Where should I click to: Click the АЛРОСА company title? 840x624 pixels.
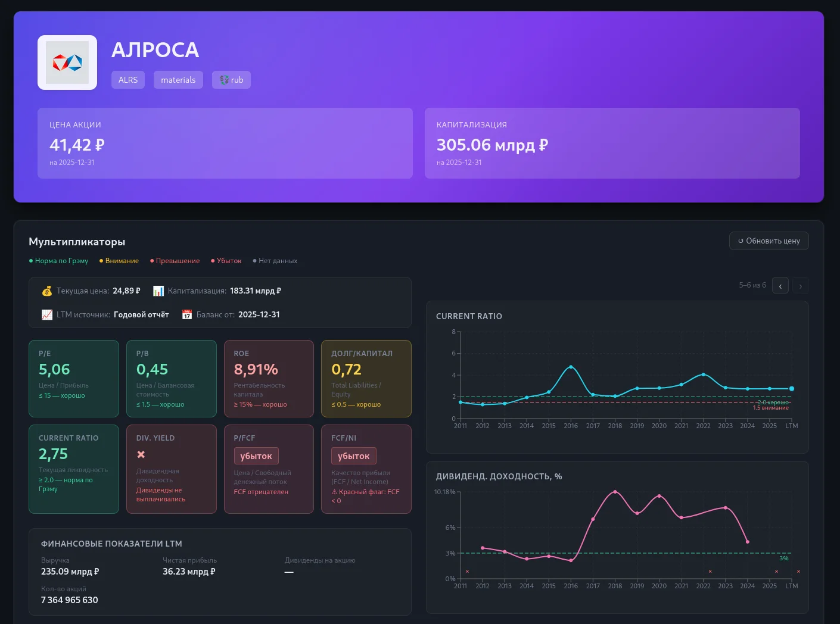click(x=155, y=50)
